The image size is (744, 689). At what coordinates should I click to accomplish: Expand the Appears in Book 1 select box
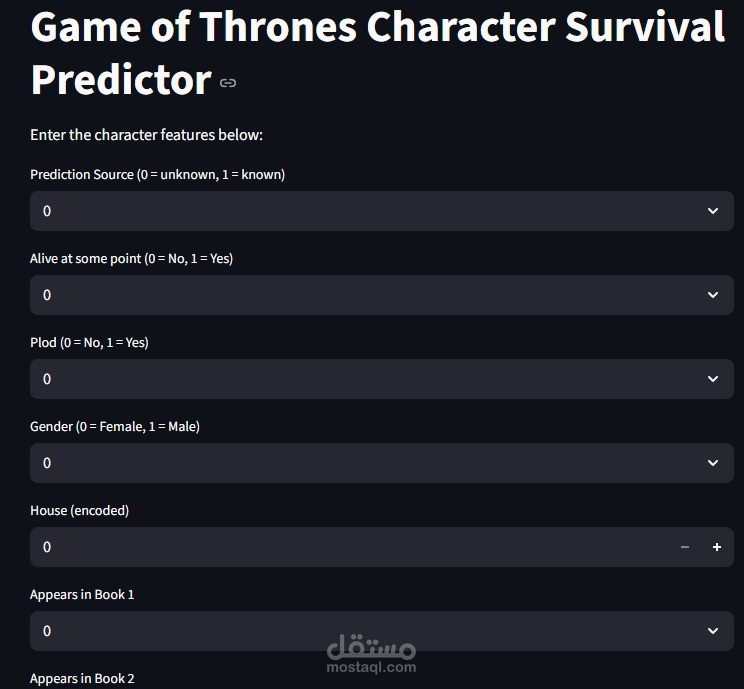[x=350, y=631]
